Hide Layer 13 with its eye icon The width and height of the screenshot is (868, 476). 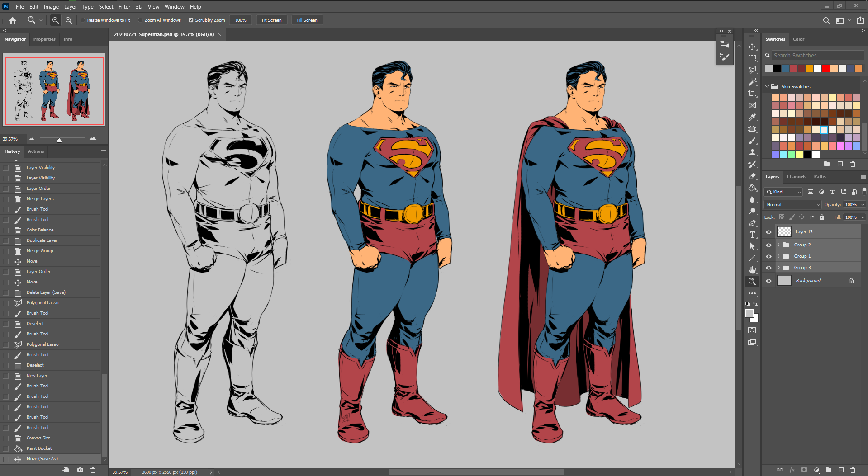click(768, 232)
